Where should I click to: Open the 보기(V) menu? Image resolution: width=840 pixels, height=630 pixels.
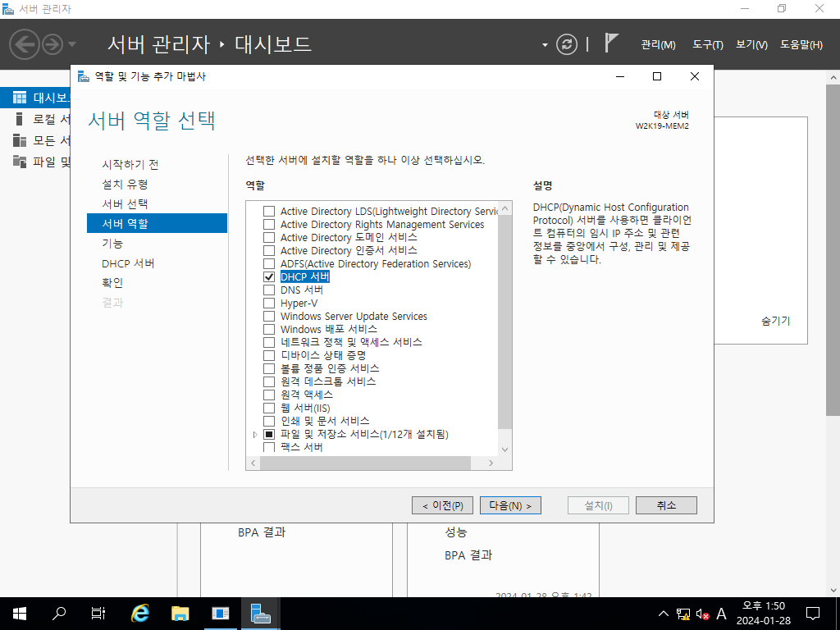pyautogui.click(x=751, y=45)
